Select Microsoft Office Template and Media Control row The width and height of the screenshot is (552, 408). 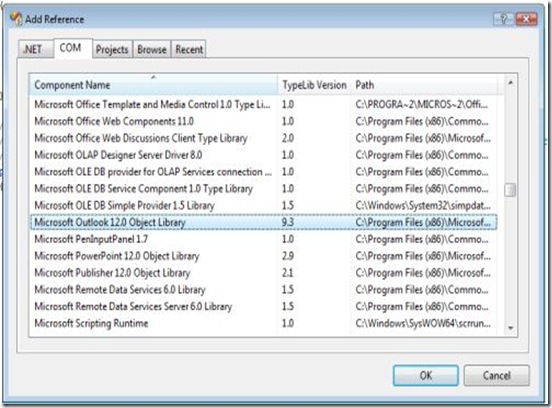point(263,105)
